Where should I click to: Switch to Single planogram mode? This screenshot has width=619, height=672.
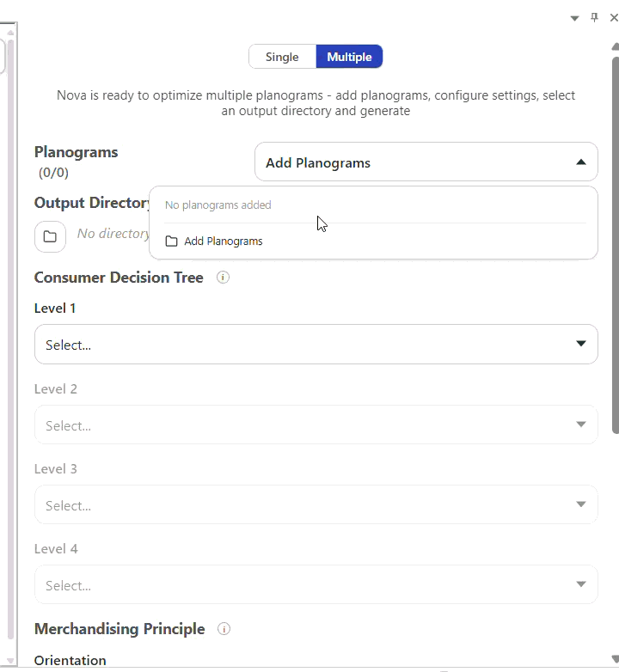point(282,57)
